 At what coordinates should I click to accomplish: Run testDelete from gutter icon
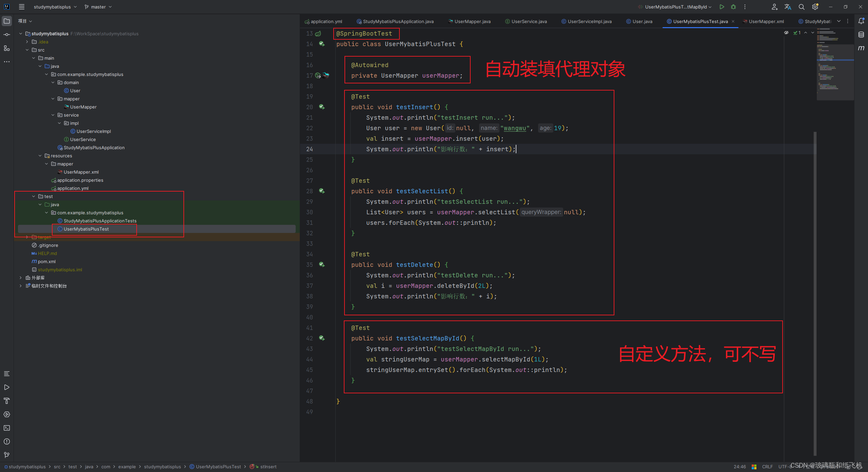[x=322, y=264]
